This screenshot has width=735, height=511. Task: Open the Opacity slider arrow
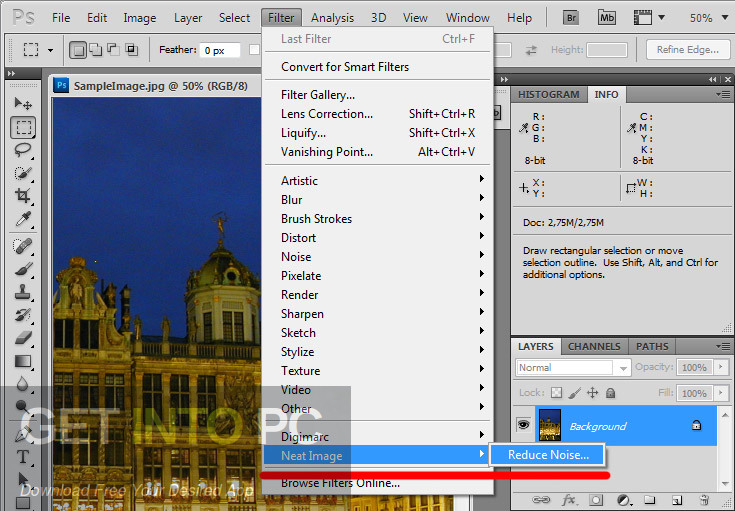[721, 367]
